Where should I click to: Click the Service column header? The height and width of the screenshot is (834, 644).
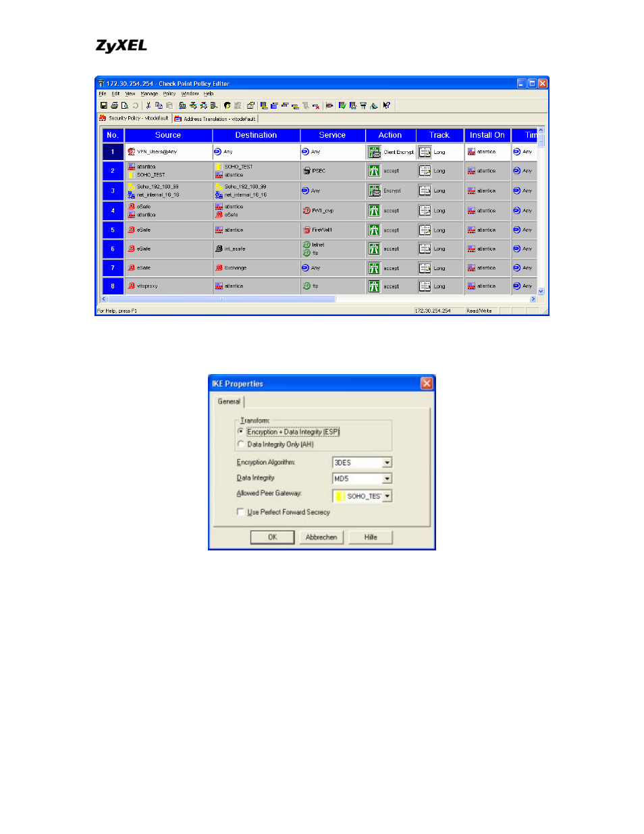[x=332, y=135]
